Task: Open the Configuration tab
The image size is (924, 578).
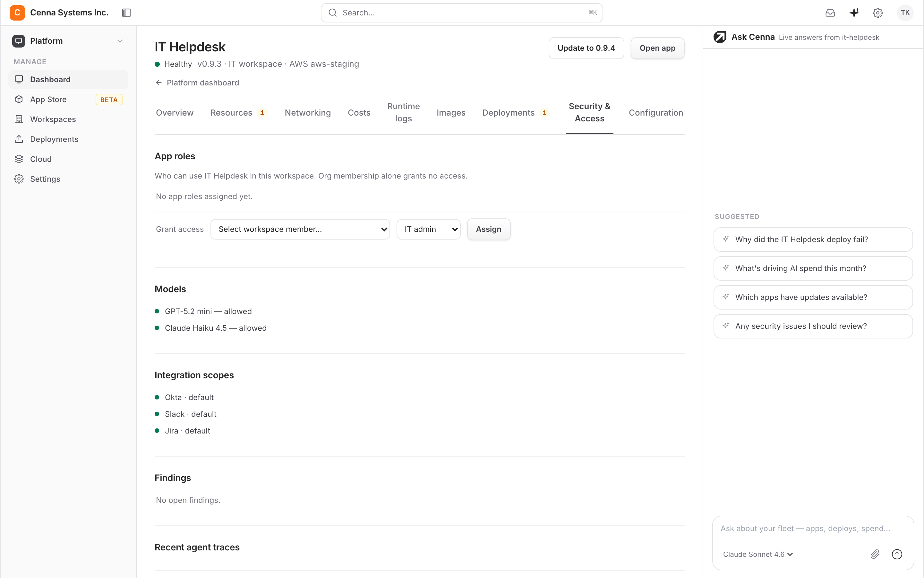Action: (655, 112)
